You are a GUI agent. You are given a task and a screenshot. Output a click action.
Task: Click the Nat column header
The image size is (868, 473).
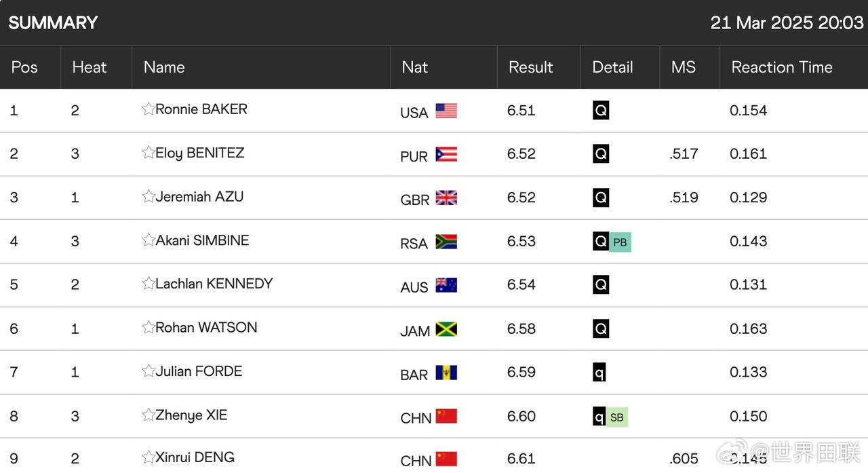pos(414,67)
